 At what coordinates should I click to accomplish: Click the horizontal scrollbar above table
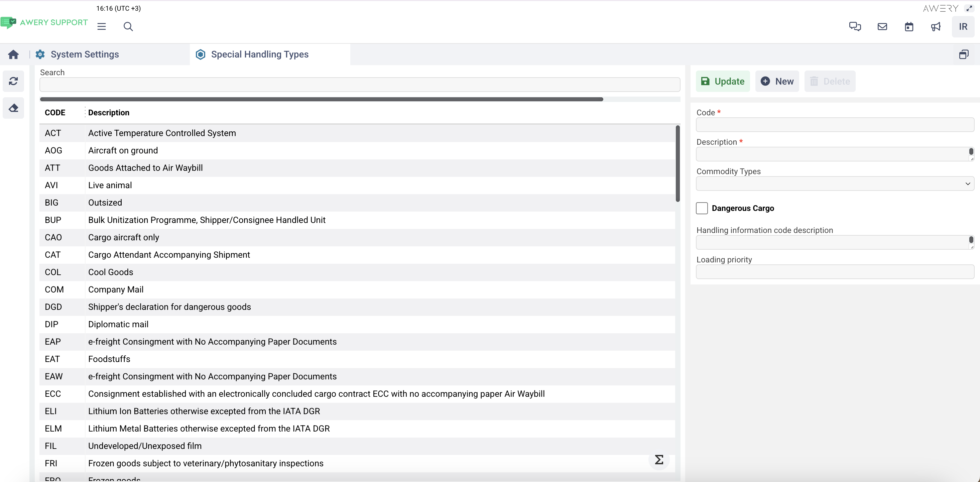click(x=322, y=99)
